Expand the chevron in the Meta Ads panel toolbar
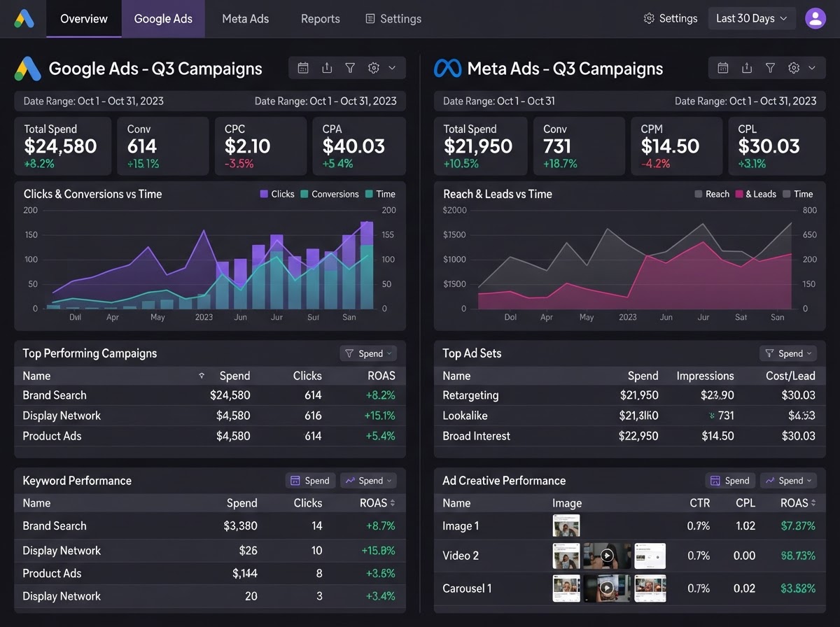Viewport: 840px width, 627px height. click(812, 68)
